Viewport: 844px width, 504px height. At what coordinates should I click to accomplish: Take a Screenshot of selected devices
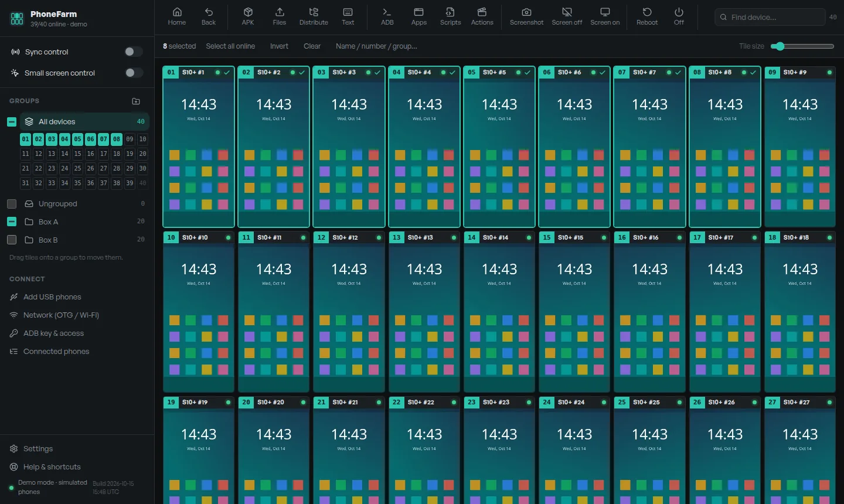click(526, 17)
